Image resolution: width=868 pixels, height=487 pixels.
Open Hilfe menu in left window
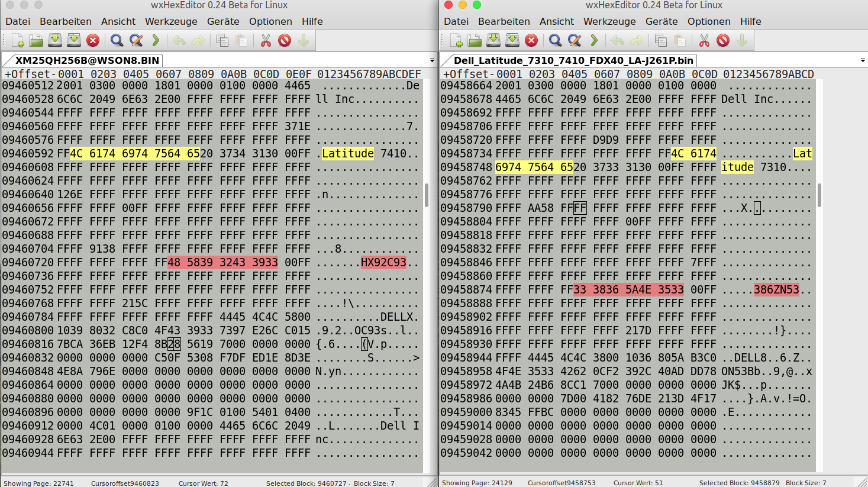click(x=312, y=21)
